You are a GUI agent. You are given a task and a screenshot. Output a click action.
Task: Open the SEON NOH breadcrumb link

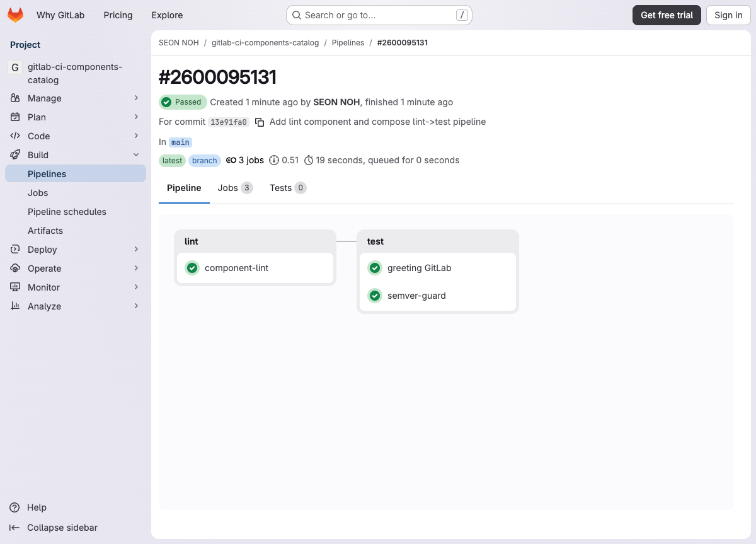179,43
